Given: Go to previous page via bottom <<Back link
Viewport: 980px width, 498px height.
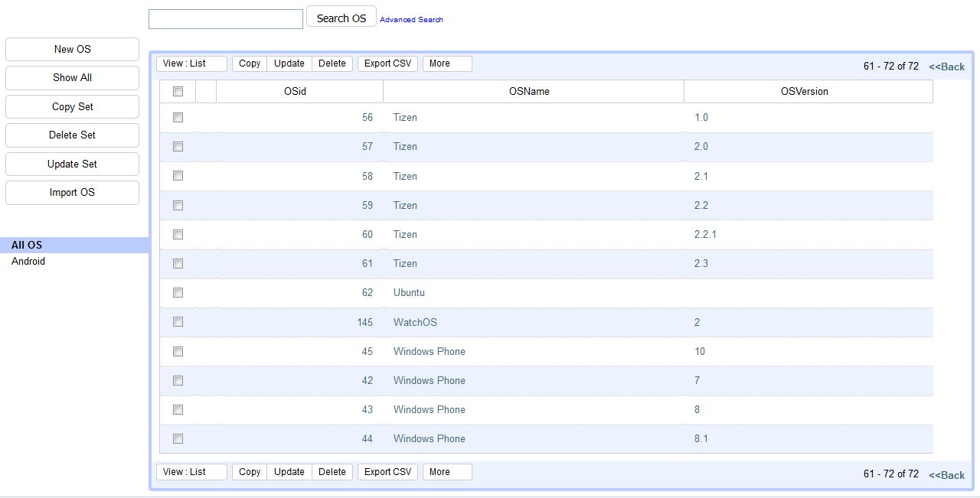Looking at the screenshot, I should coord(946,475).
